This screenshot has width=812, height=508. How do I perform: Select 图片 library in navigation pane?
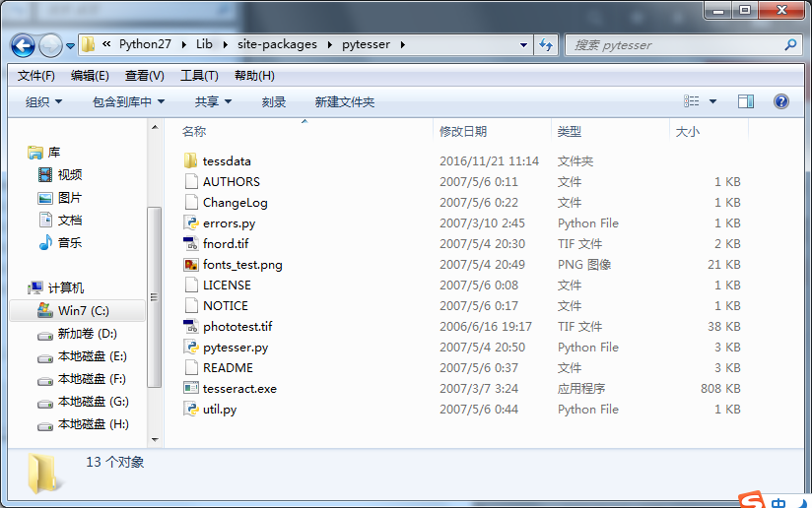[70, 198]
